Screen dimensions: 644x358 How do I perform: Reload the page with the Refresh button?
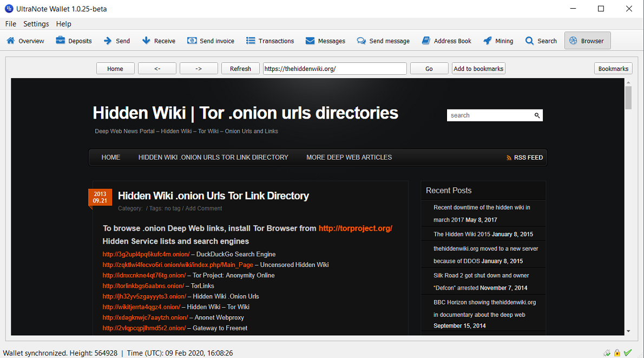(x=240, y=69)
